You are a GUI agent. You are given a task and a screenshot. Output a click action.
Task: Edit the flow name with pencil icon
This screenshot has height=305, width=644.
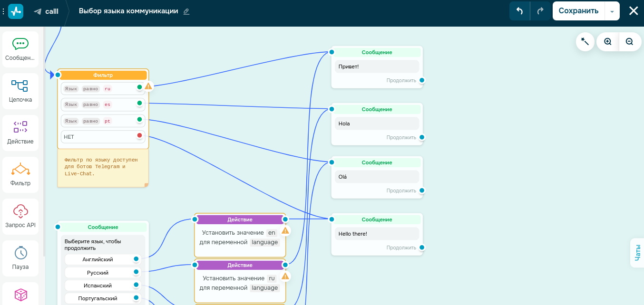(186, 11)
